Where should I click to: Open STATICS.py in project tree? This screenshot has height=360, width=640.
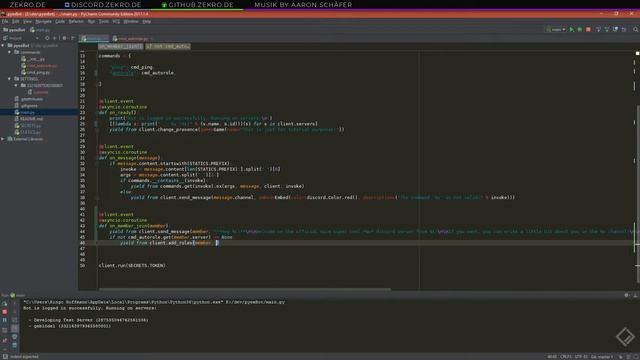point(27,132)
